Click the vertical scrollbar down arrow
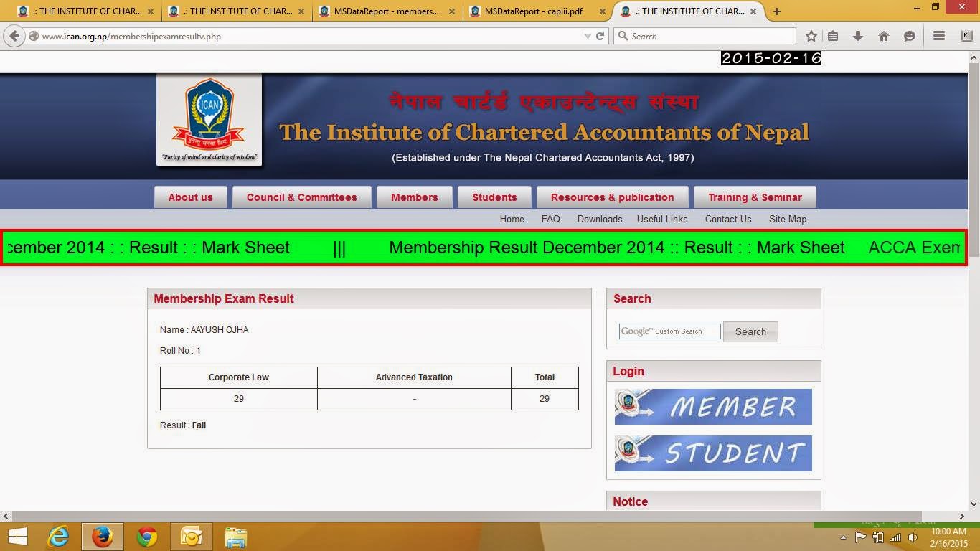This screenshot has width=980, height=551. click(x=974, y=504)
